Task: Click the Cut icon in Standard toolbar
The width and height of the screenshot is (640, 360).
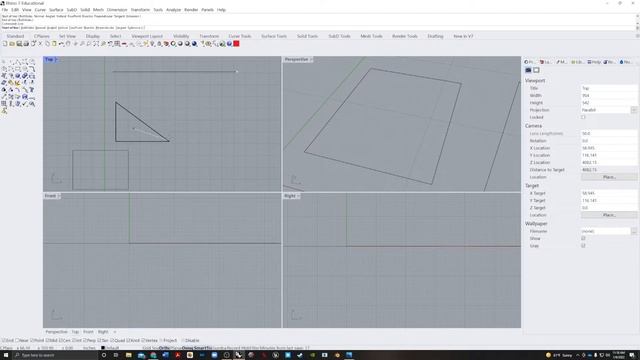Action: click(x=40, y=44)
